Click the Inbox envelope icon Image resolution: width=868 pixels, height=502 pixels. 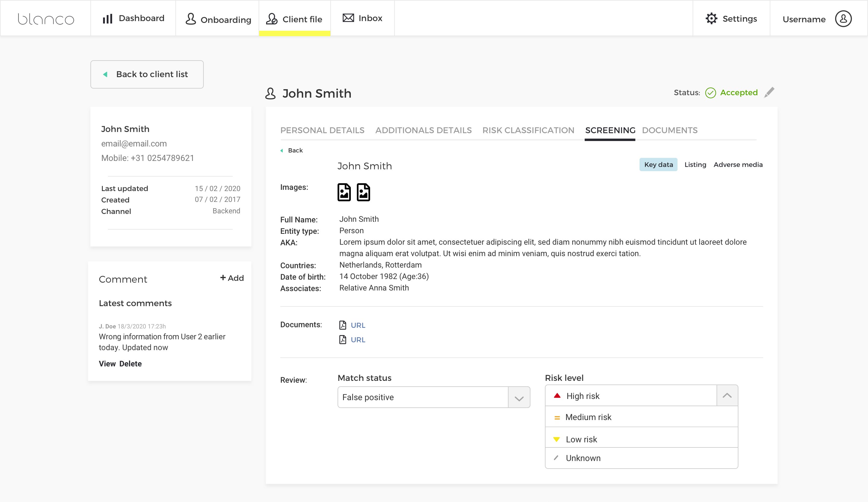point(348,18)
